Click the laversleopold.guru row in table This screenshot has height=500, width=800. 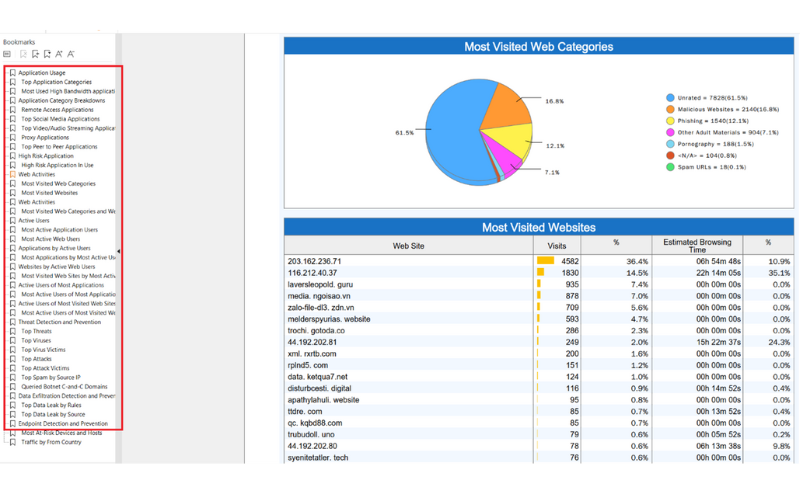(539, 284)
